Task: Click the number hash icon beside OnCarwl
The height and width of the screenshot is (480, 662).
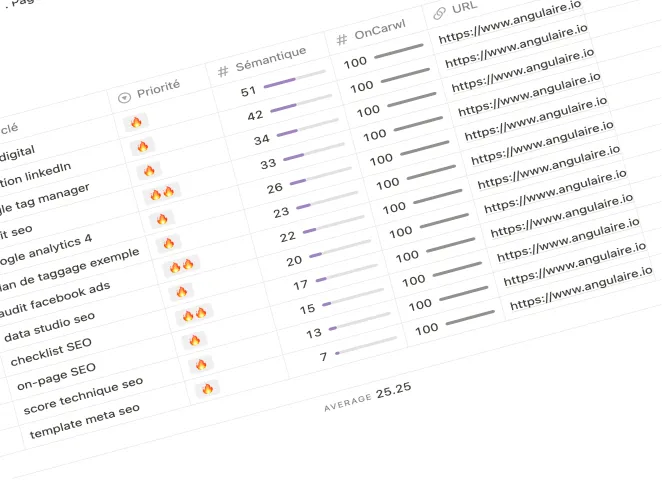Action: [342, 40]
